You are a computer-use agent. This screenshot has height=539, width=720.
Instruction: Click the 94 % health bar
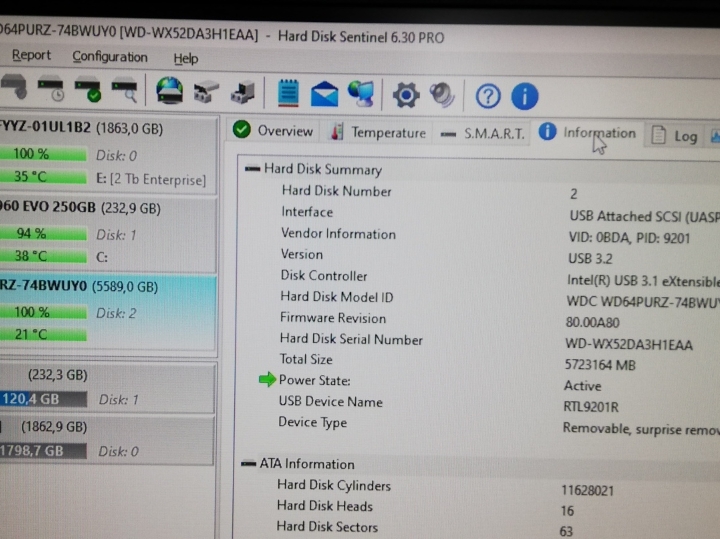pyautogui.click(x=43, y=234)
